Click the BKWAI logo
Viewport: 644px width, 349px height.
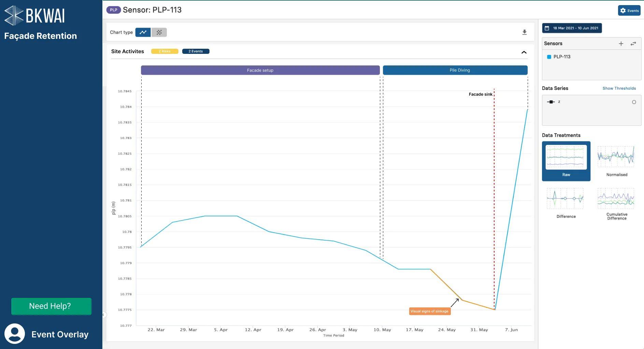pos(34,15)
